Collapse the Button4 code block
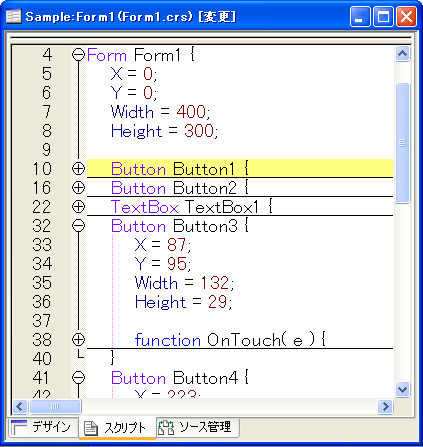Screen dimensions: 423x447 coord(79,378)
